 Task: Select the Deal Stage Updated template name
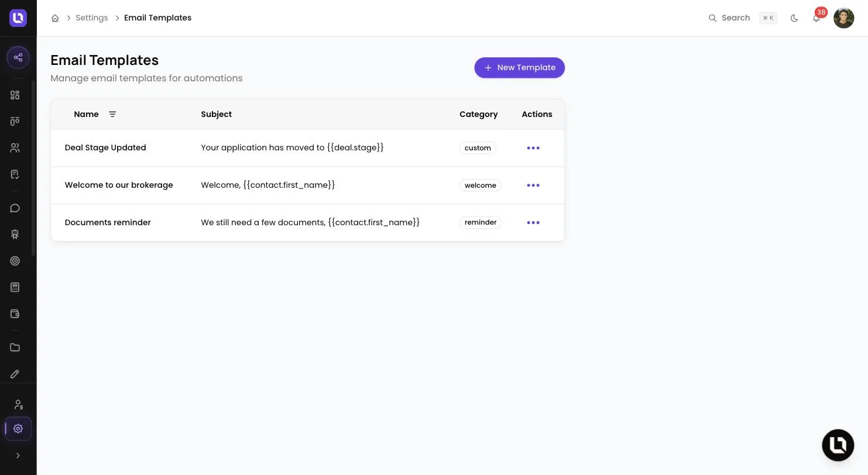pyautogui.click(x=105, y=147)
